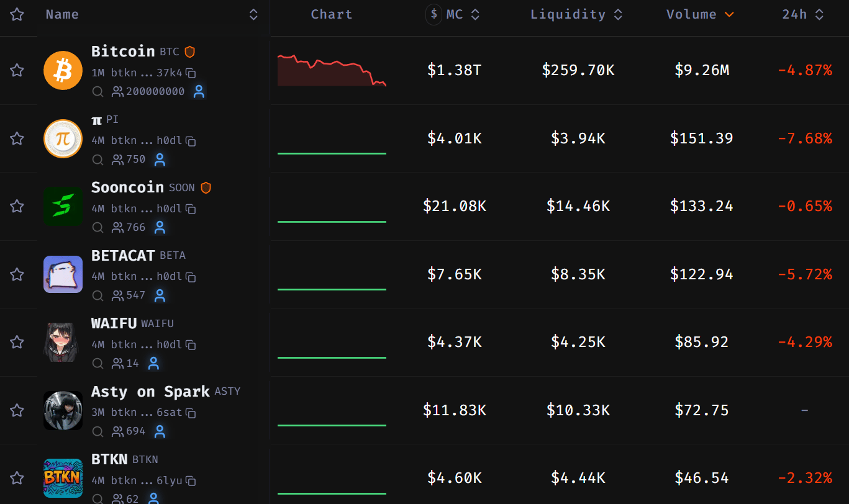Image resolution: width=849 pixels, height=504 pixels.
Task: Change Volume sort order arrow
Action: coord(729,14)
